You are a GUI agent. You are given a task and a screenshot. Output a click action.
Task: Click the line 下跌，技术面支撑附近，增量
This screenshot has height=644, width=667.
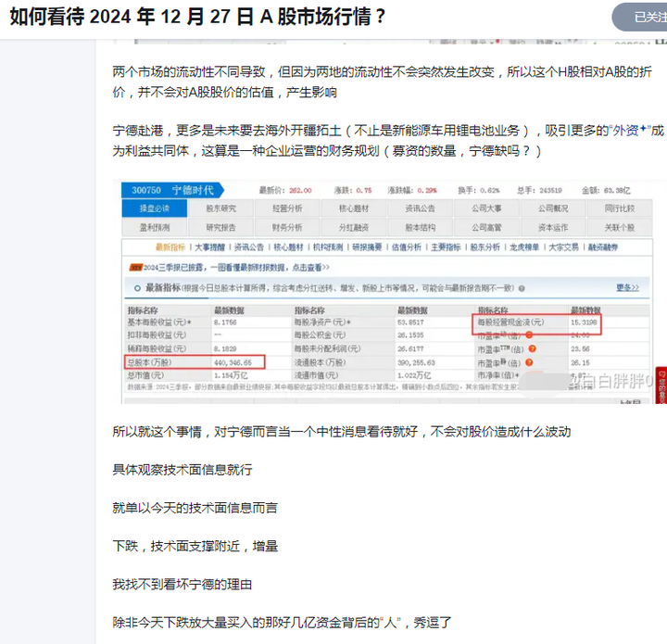point(195,546)
